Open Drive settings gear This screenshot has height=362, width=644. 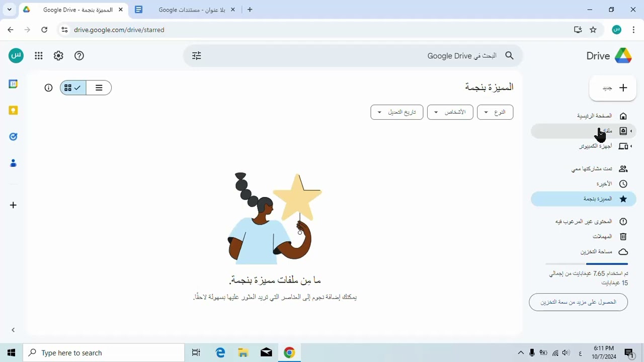tap(58, 56)
